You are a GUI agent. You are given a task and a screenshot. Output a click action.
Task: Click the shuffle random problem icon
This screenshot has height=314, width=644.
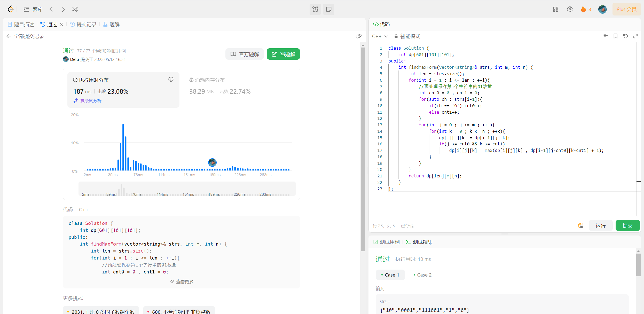tap(75, 10)
